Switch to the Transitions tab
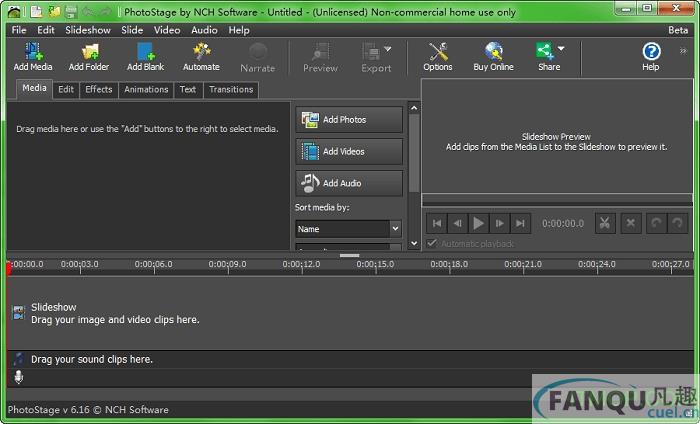Image resolution: width=700 pixels, height=424 pixels. point(231,90)
